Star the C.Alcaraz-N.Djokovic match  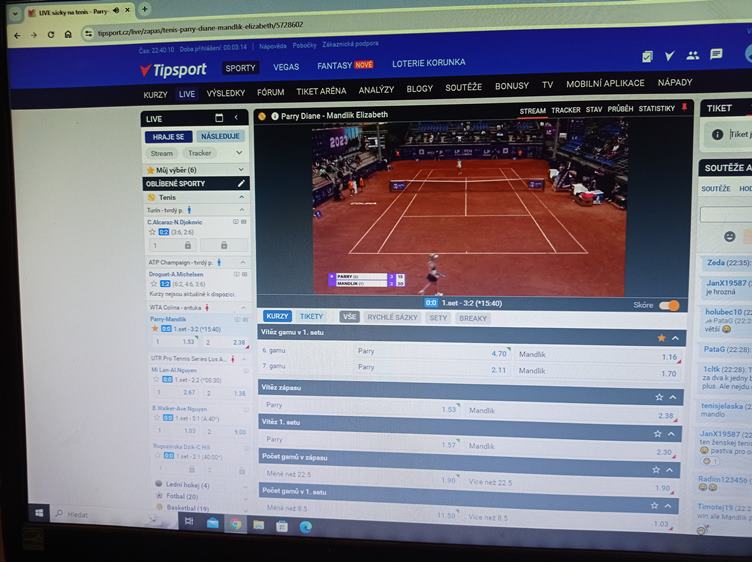click(x=152, y=232)
